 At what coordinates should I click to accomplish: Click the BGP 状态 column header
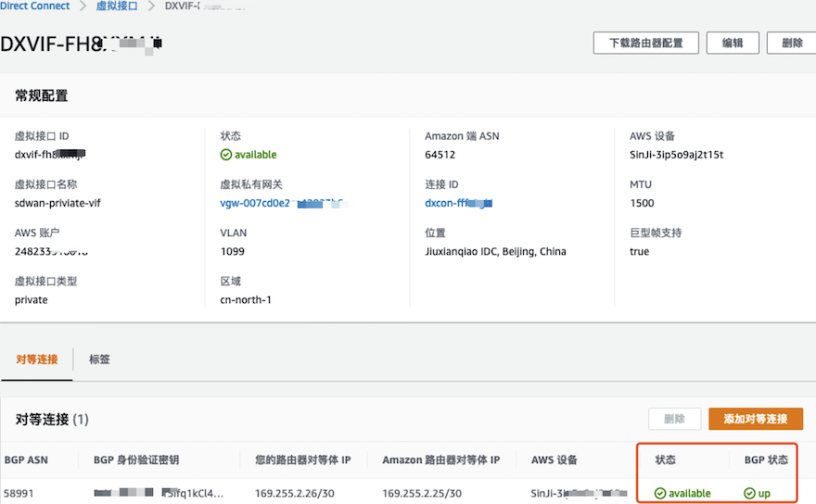(766, 460)
